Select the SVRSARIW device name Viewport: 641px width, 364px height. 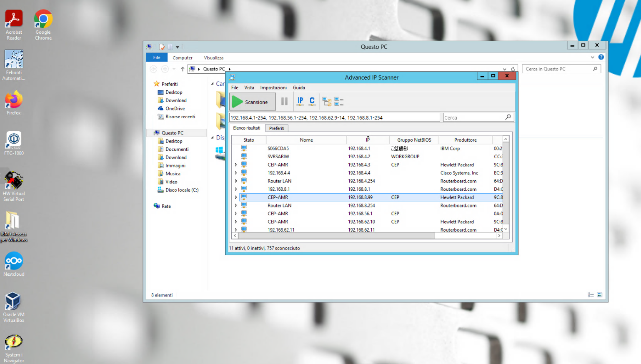(278, 157)
